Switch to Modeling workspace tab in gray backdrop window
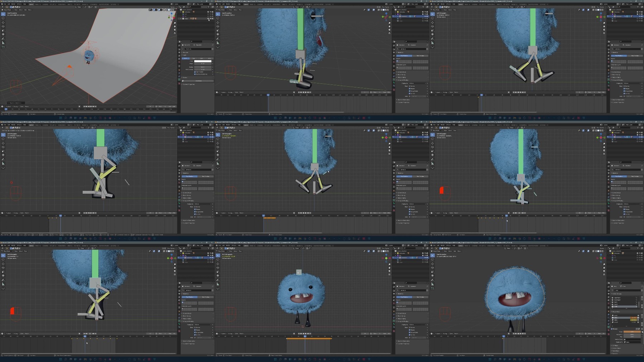The width and height of the screenshot is (644, 362). click(x=38, y=4)
